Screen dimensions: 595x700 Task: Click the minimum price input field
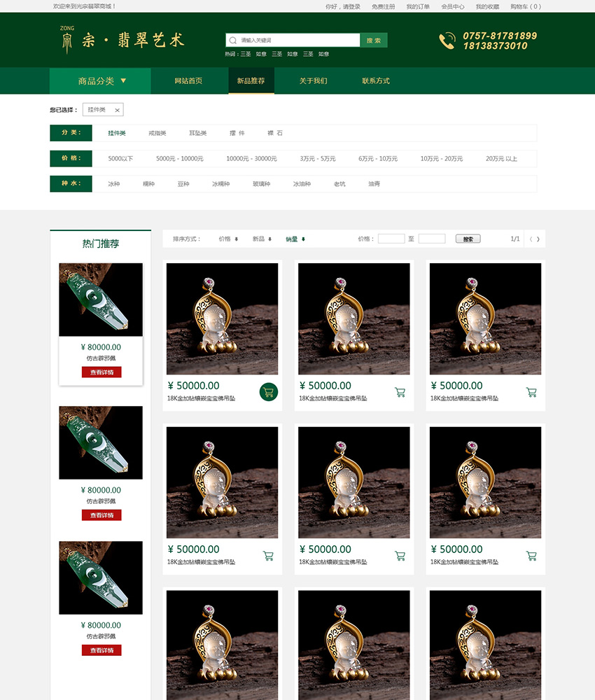pos(391,239)
